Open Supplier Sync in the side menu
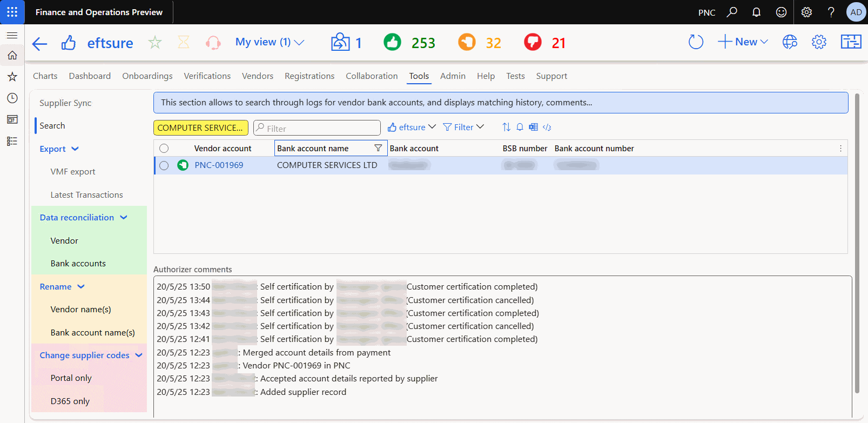868x423 pixels. coord(65,103)
